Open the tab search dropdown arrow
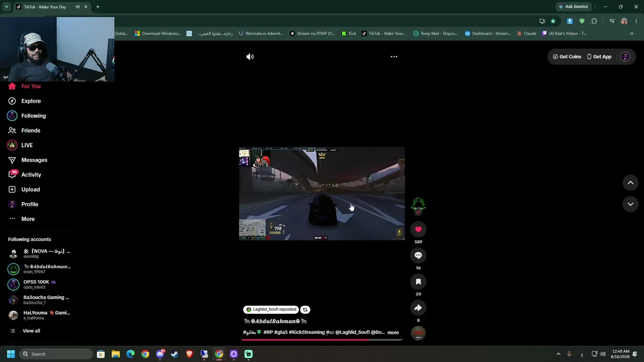The width and height of the screenshot is (644, 362). click(7, 7)
